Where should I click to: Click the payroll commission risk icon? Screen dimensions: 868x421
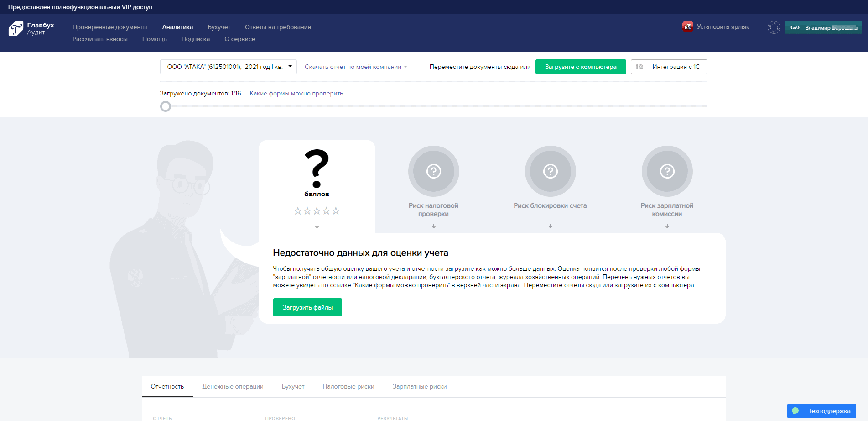tap(667, 171)
